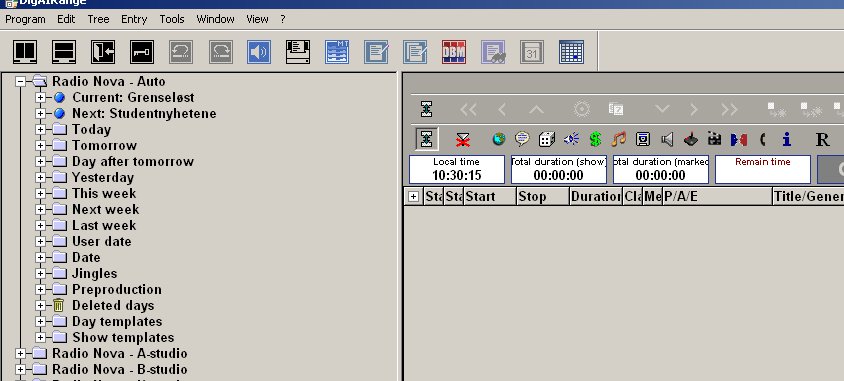Screen dimensions: 844x381
Task: Toggle the red crossed-out filter icon
Action: click(462, 140)
